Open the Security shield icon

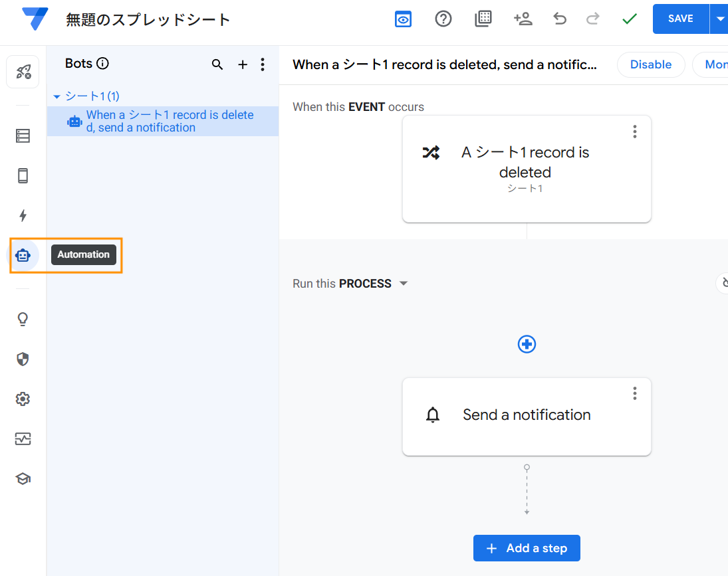pos(23,359)
